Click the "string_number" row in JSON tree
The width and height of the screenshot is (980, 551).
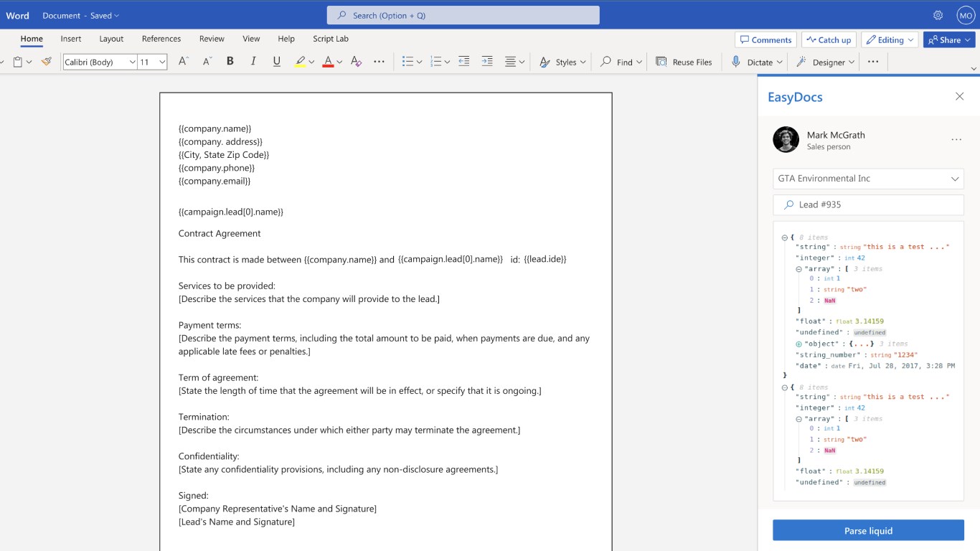point(857,354)
